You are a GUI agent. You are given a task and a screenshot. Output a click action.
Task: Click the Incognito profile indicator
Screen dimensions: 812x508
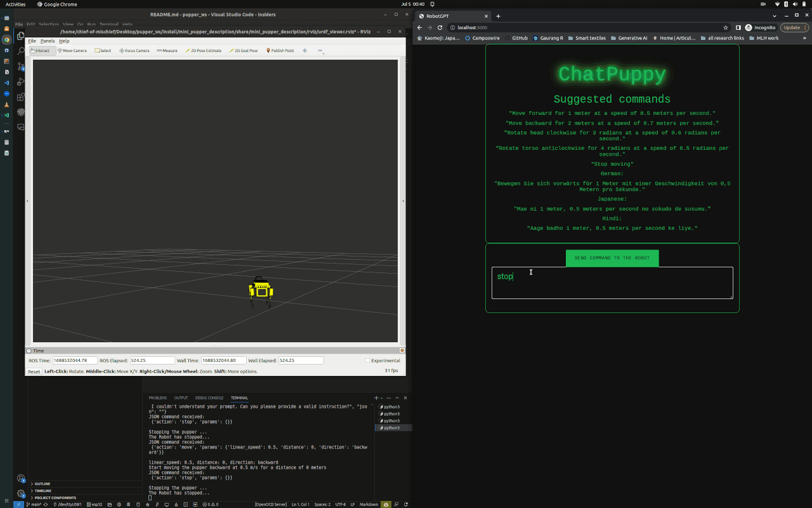click(760, 27)
